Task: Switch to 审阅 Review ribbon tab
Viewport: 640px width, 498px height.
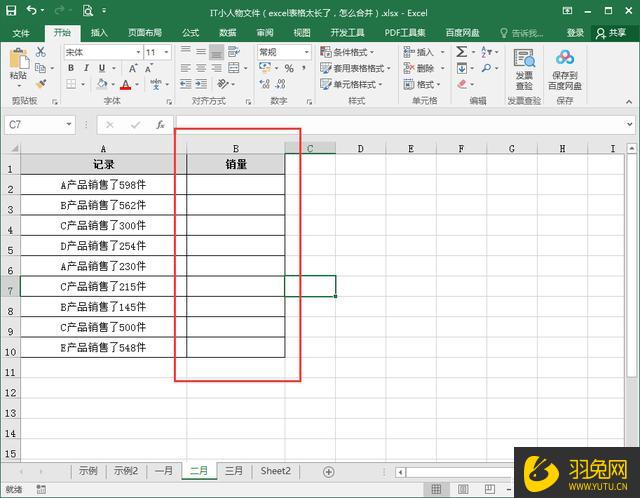Action: [x=265, y=33]
